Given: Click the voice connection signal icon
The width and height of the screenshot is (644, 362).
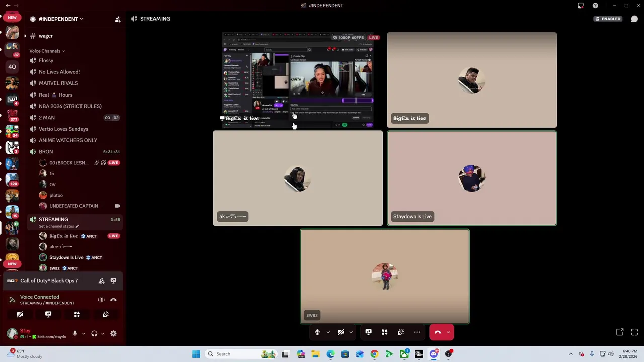Looking at the screenshot, I should point(12,300).
